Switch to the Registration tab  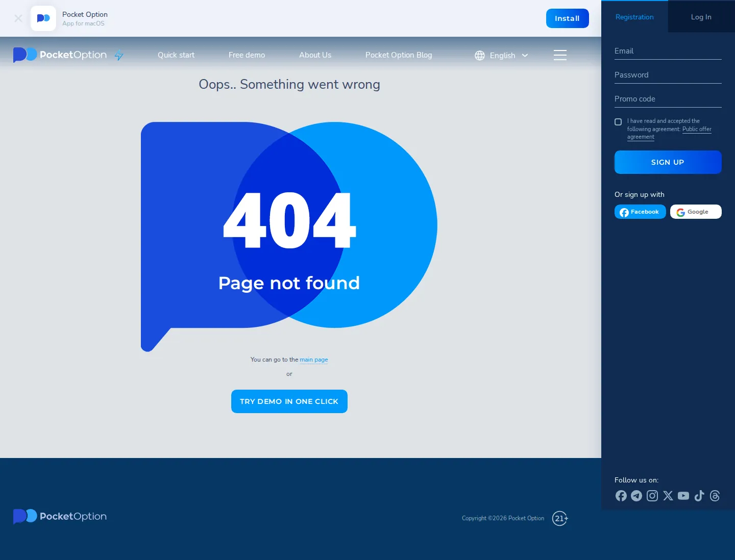[634, 17]
